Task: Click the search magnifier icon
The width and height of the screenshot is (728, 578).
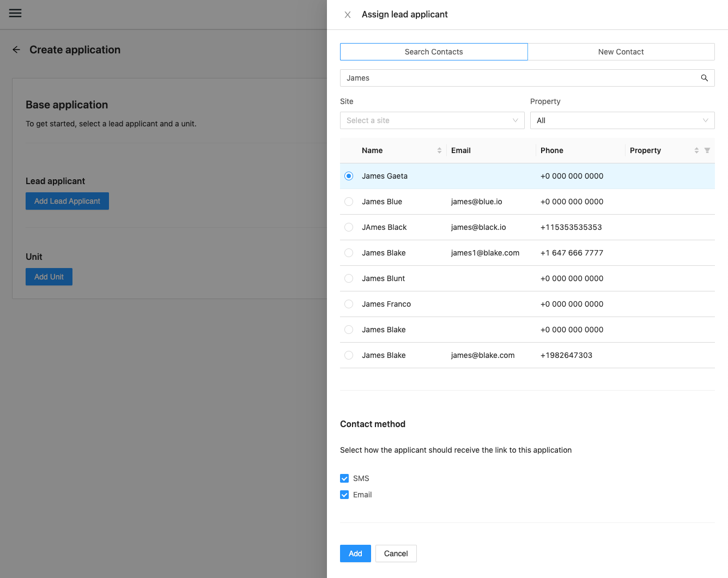Action: click(704, 78)
